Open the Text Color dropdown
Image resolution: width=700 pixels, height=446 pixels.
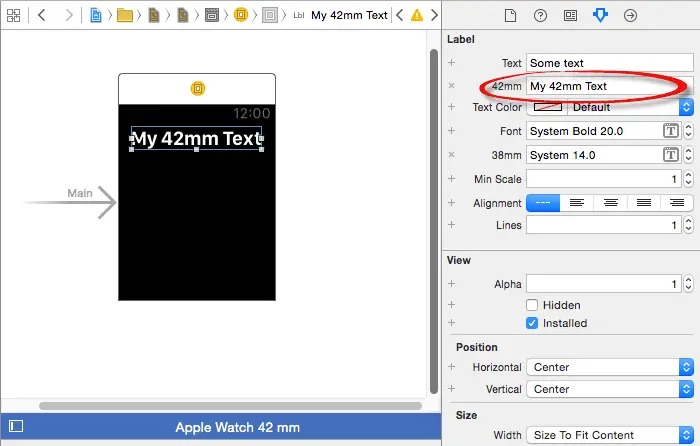point(686,107)
